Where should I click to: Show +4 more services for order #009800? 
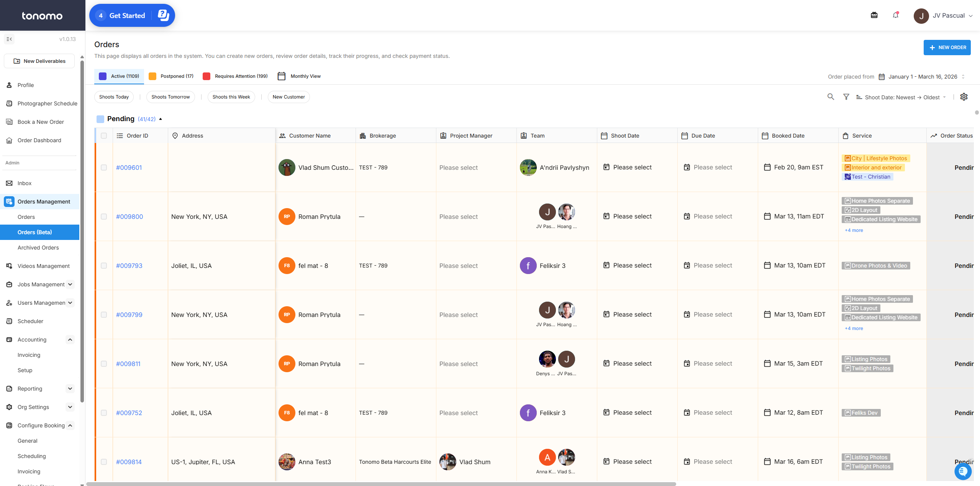[x=854, y=230]
